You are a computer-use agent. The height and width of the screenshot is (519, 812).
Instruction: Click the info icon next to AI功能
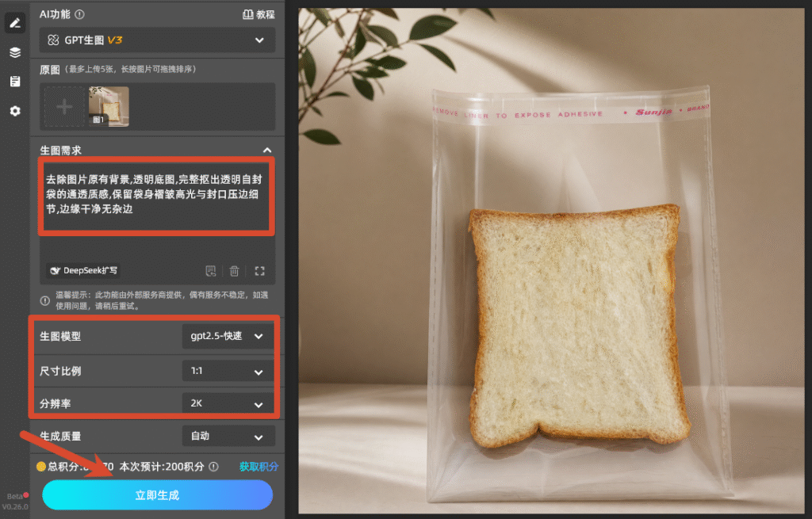click(x=80, y=14)
